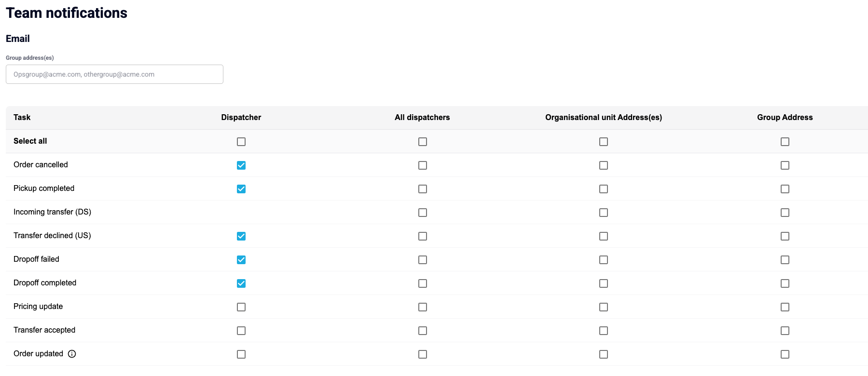
Task: Uncheck Transfer declined (US) Dispatcher checkbox
Action: [241, 236]
